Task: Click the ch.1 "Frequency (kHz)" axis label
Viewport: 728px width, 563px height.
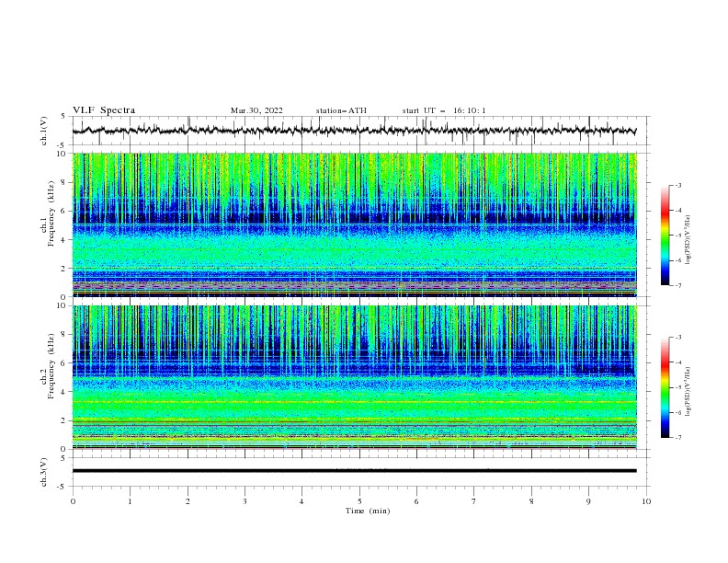Action: pos(51,212)
